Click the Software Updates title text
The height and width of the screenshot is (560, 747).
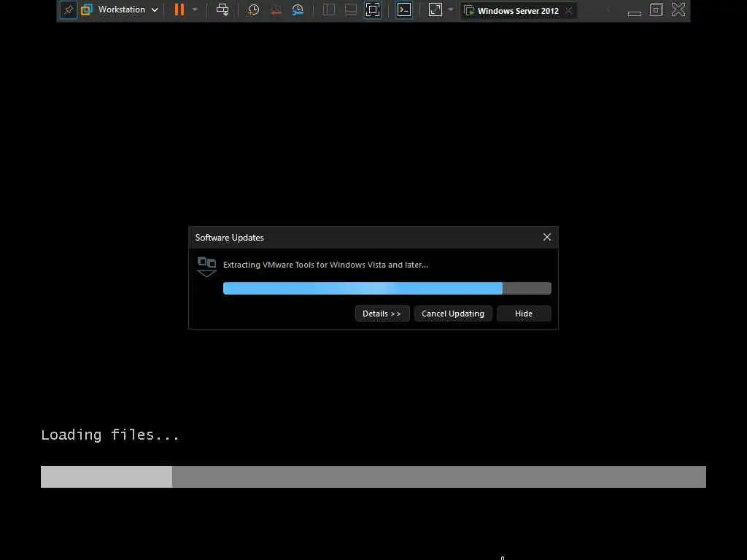(x=229, y=238)
